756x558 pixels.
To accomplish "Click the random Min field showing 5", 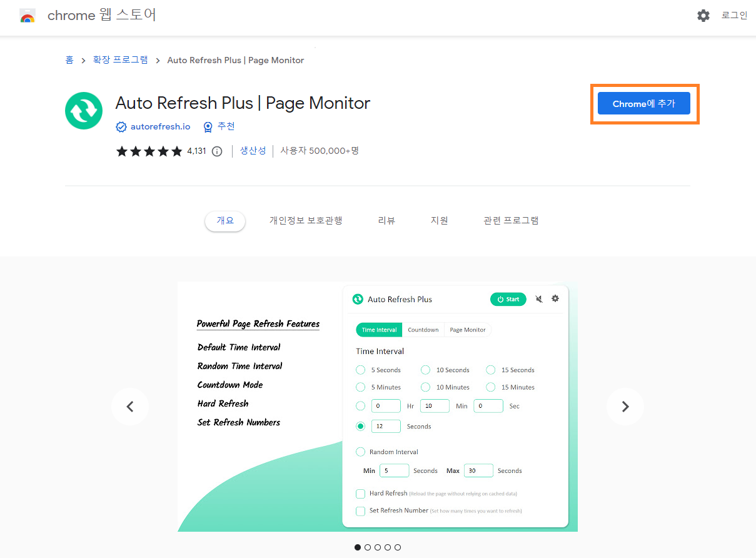I will point(394,470).
